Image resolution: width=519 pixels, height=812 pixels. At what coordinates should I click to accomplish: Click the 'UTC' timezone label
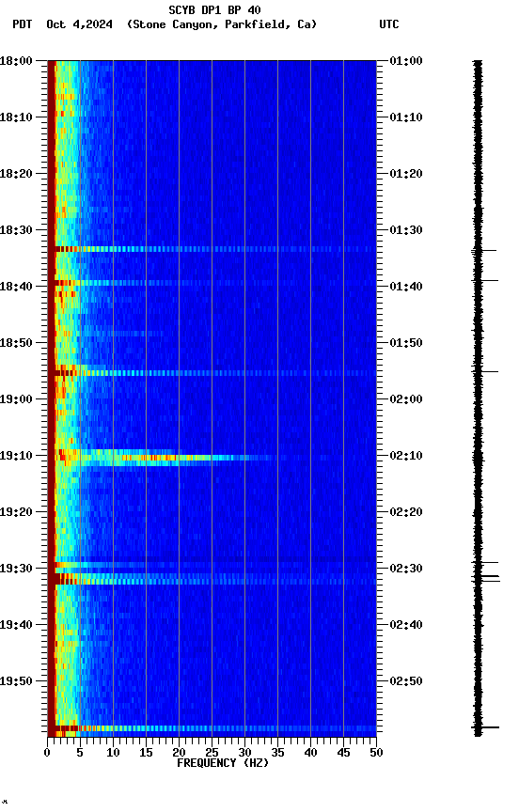389,24
